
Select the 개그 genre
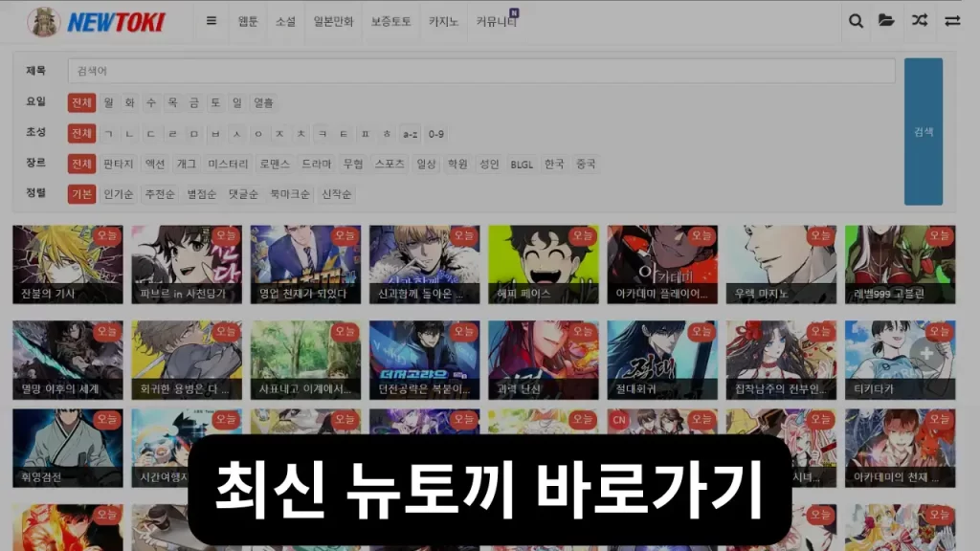(187, 164)
